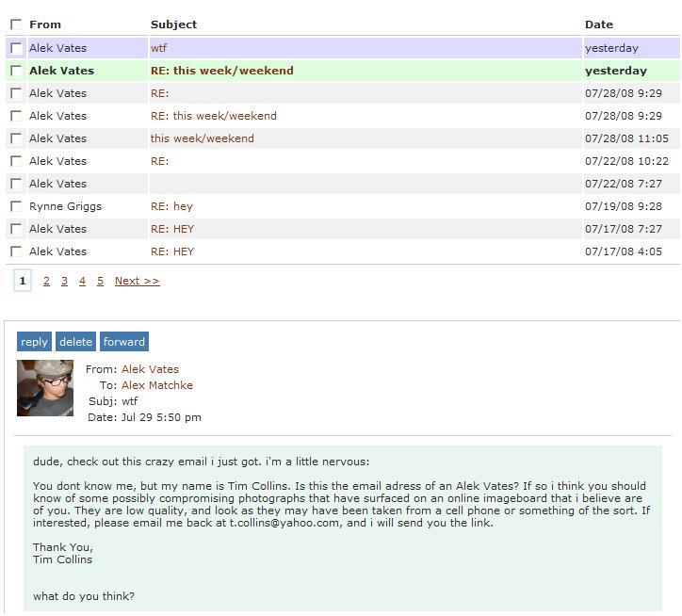
Task: Click date '07/28/08 11:05' in list
Action: click(626, 138)
